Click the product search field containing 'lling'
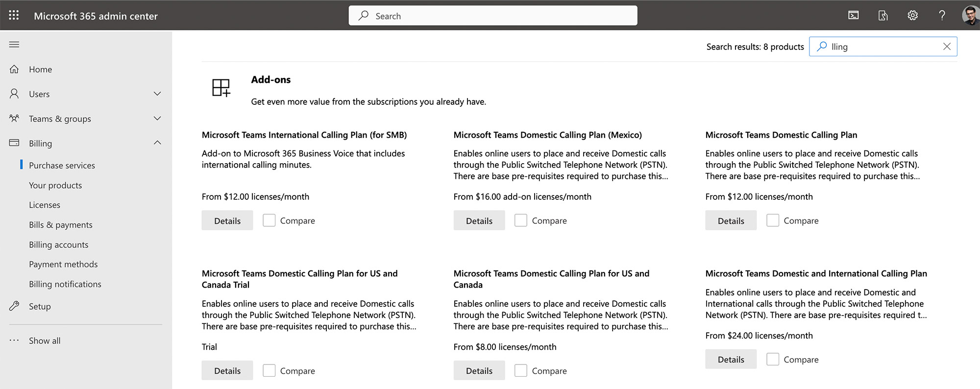This screenshot has width=980, height=389. pyautogui.click(x=883, y=47)
